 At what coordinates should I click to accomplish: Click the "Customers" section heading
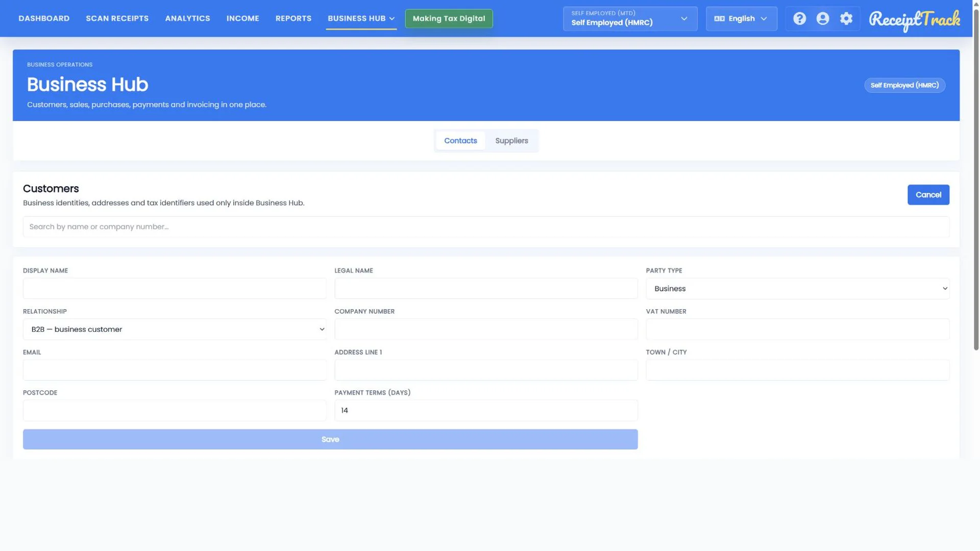point(51,189)
